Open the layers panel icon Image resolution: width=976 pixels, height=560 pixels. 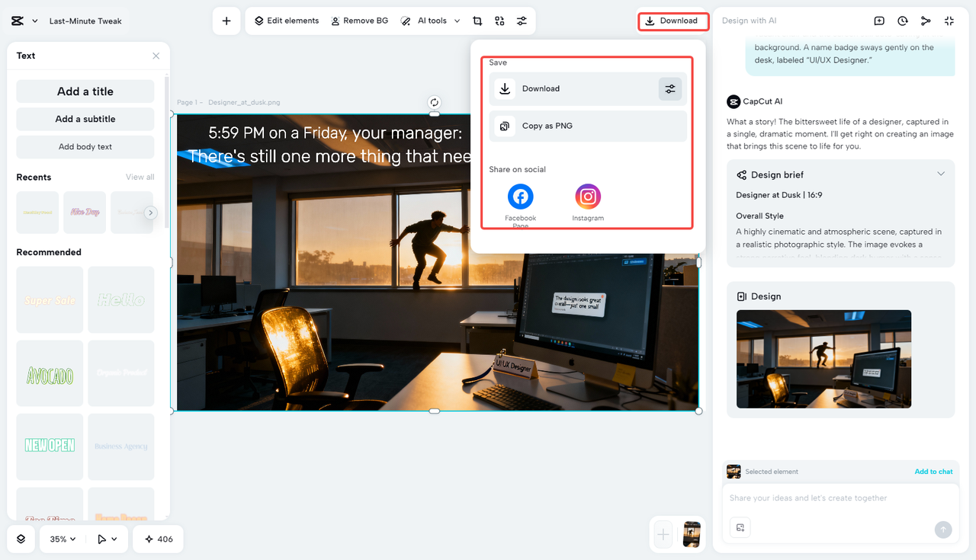pos(21,539)
